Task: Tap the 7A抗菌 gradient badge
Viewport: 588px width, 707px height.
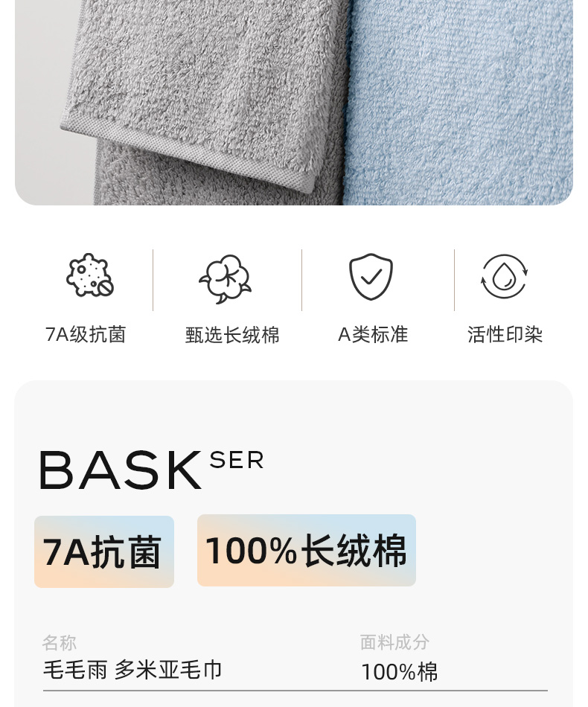Action: coord(104,551)
